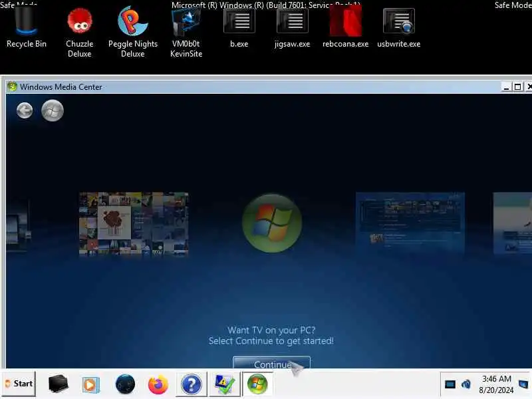
Task: Click the Show Desktop tray icon
Action: pyautogui.click(x=523, y=384)
